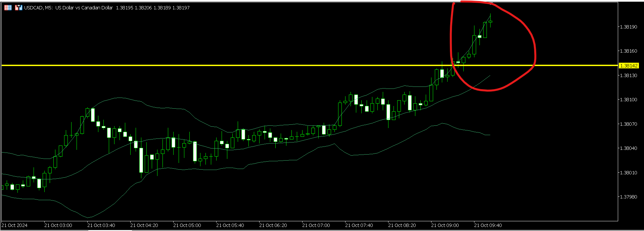Viewport: 644px width, 231px height.
Task: Click the 1.38070 price scale label
Action: (628, 124)
